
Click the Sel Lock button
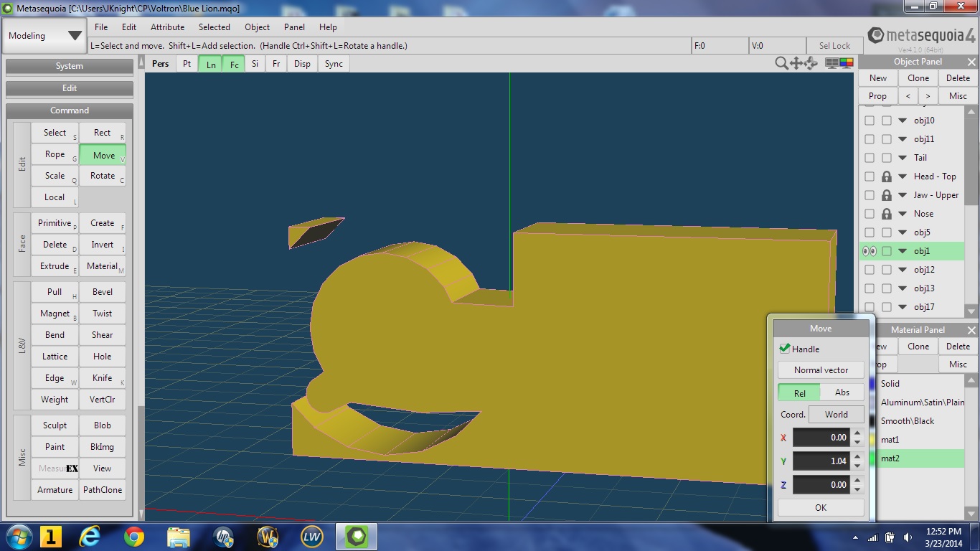click(834, 46)
